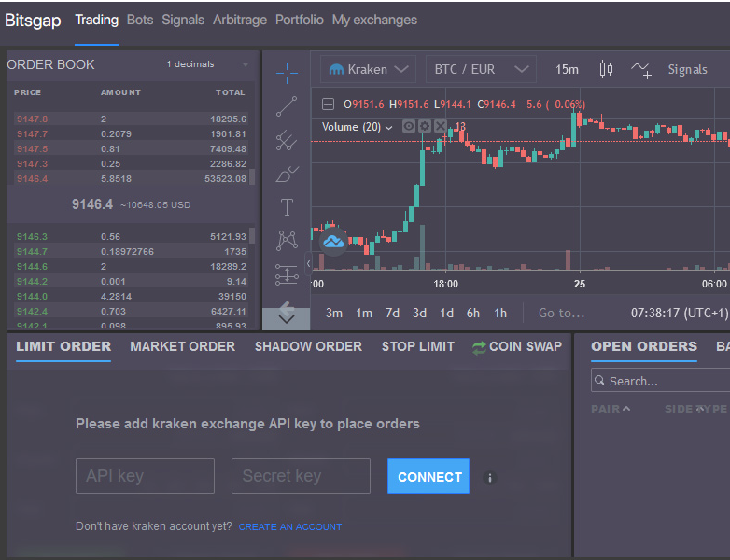
Task: Change the 15m chart interval
Action: (567, 69)
